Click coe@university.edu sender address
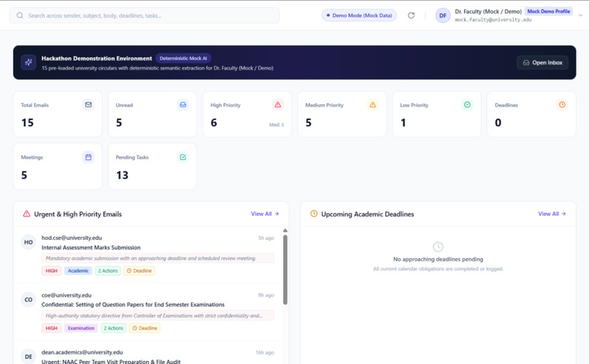Screen dimensions: 589x364 tap(66, 295)
